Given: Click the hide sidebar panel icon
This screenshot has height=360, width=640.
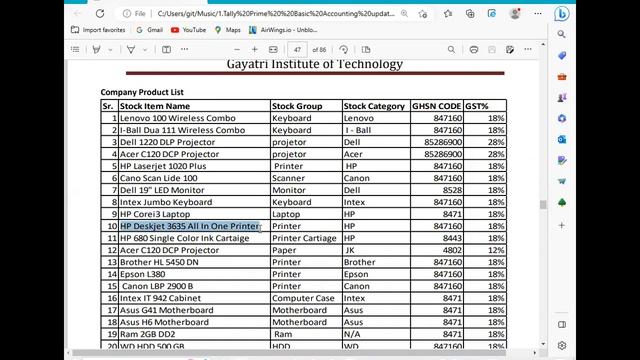Looking at the screenshot, I should coord(562,324).
